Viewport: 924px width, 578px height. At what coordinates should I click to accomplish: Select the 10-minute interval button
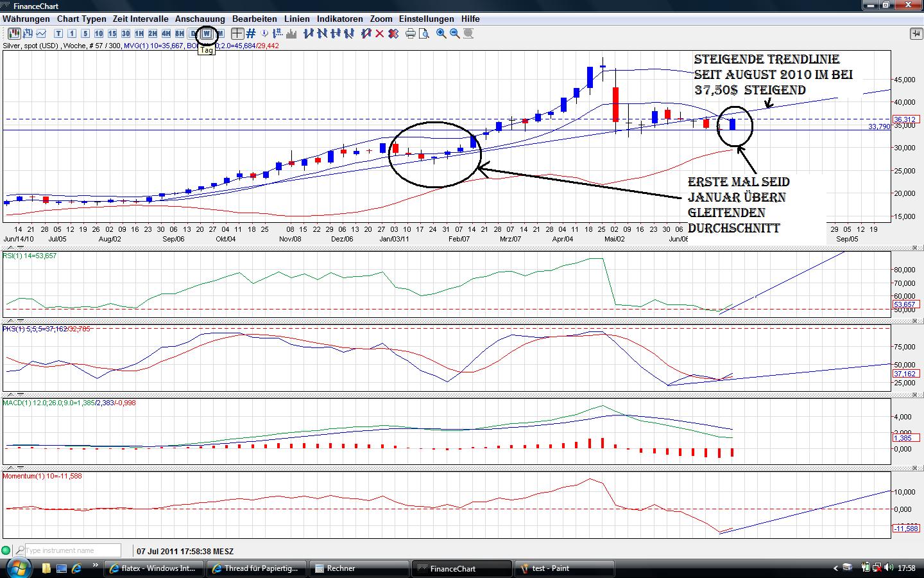tap(99, 33)
